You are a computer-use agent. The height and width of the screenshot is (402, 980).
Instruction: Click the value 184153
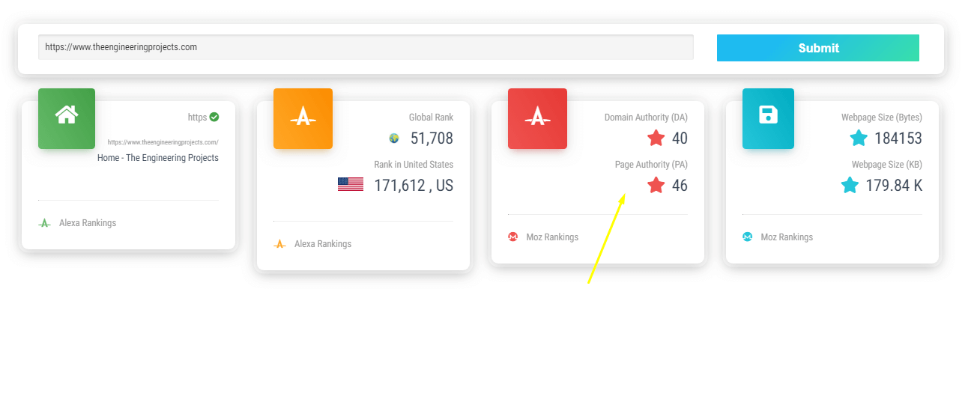[898, 138]
